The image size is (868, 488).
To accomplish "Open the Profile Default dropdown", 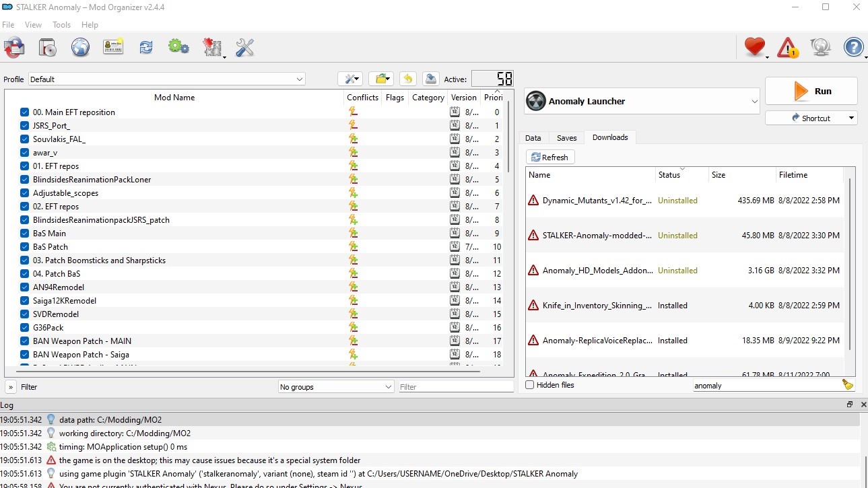I will click(167, 79).
